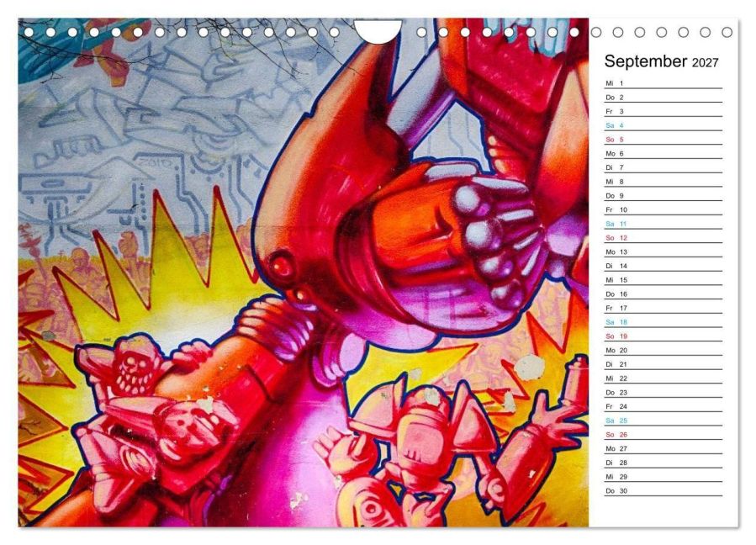Choose the "Fr 3" calendar line
Image resolution: width=756 pixels, height=545 pixels.
(663, 111)
